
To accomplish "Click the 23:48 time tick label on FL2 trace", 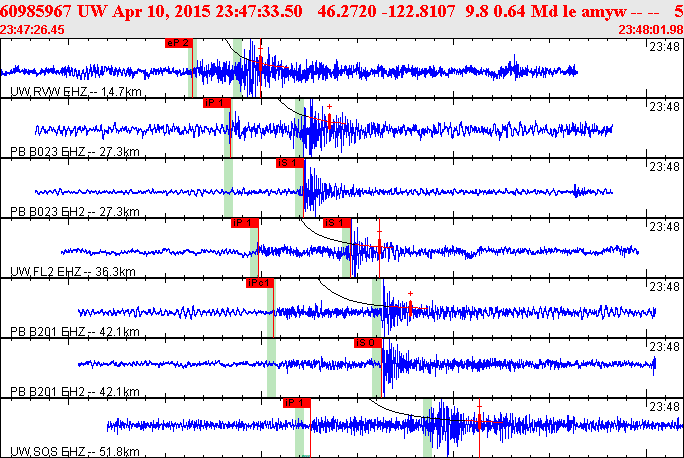I will click(664, 227).
